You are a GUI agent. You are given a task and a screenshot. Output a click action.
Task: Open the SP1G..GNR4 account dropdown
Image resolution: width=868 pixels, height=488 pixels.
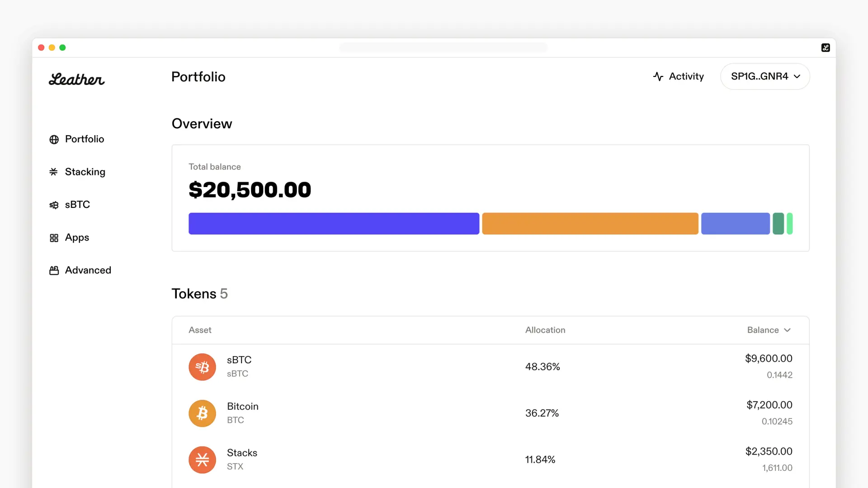point(765,76)
